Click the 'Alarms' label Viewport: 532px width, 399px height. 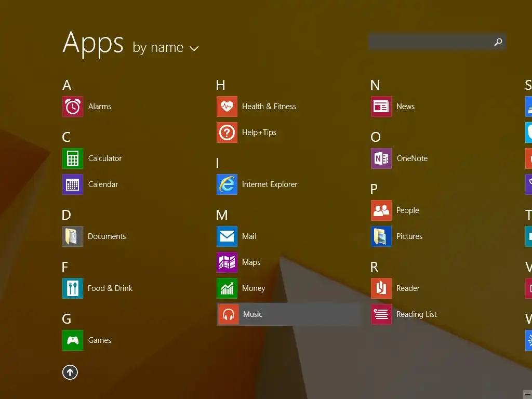pyautogui.click(x=100, y=107)
